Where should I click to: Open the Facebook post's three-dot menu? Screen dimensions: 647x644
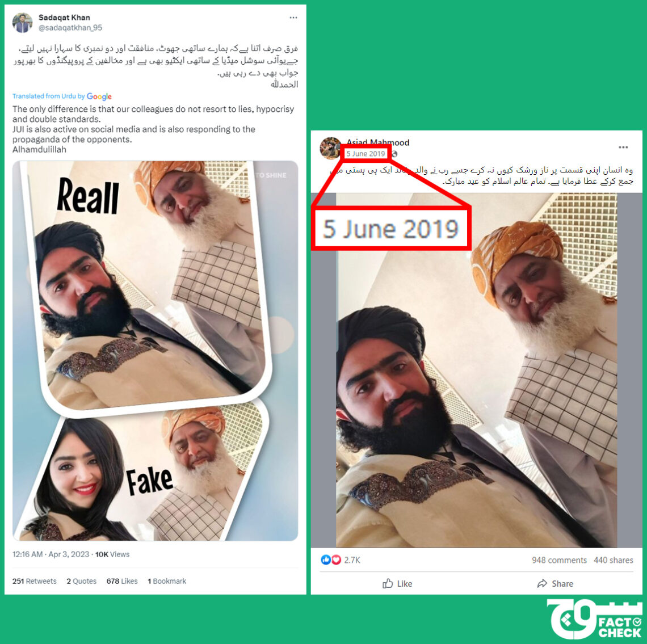tap(623, 148)
